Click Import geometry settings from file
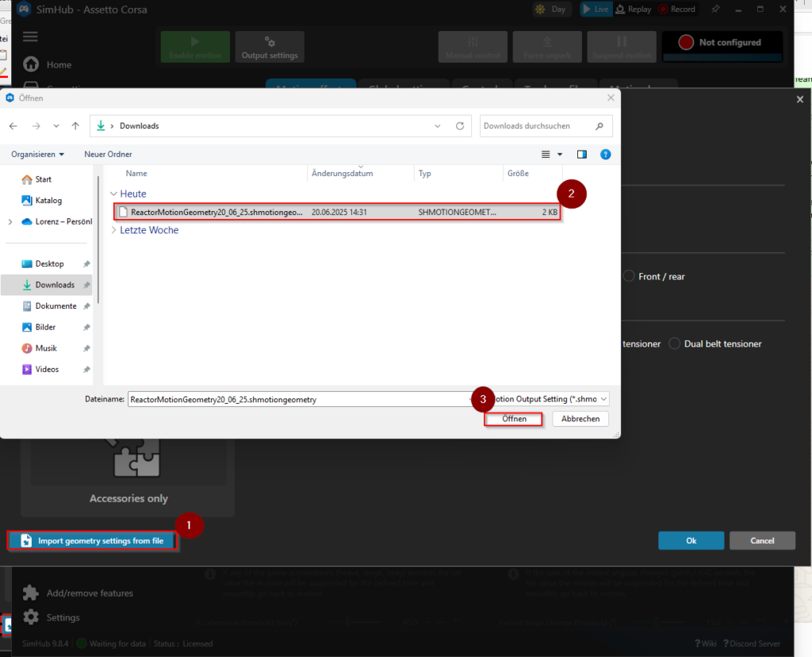Image resolution: width=812 pixels, height=657 pixels. [x=92, y=540]
